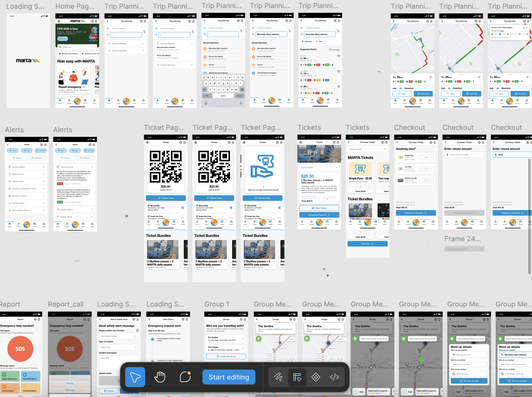Click Report bell icon in first Alerts frame nav
The image size is (532, 397).
pyautogui.click(x=44, y=224)
